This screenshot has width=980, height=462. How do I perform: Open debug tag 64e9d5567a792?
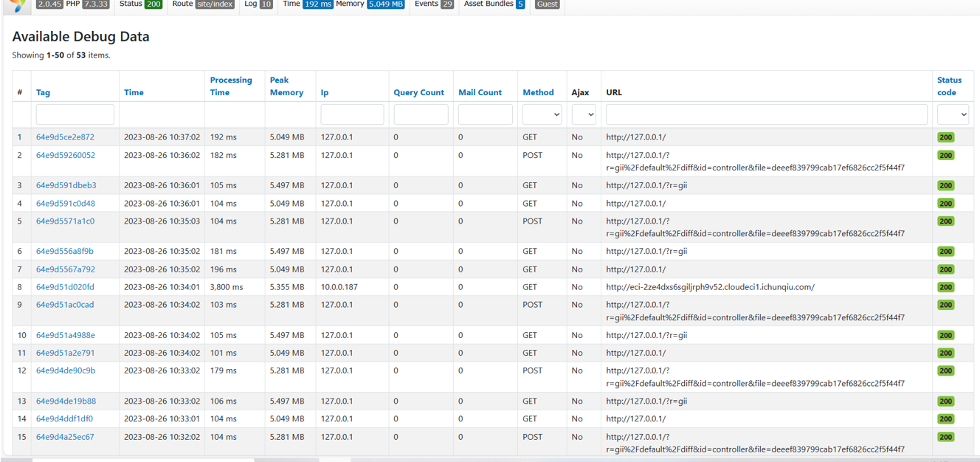(66, 270)
